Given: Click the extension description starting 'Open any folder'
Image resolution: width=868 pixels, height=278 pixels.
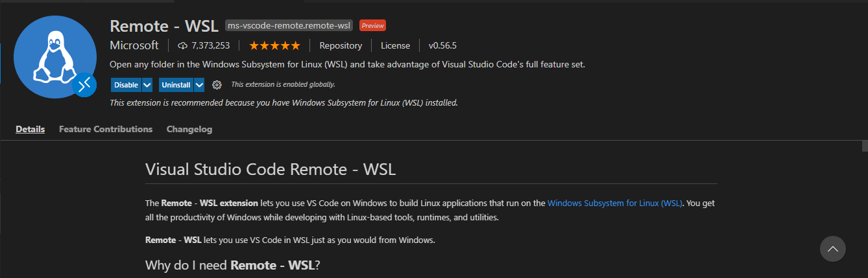Looking at the screenshot, I should (348, 65).
